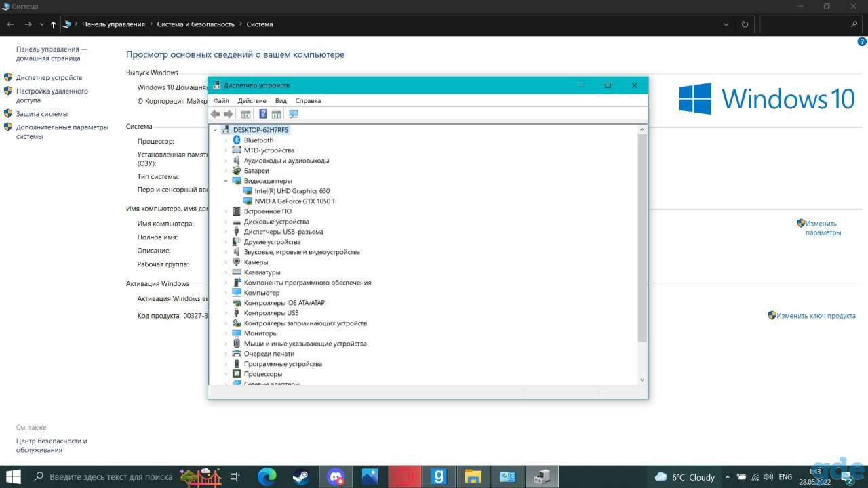
Task: Click the Мыши и иные указывающие устройства icon
Action: click(x=237, y=344)
